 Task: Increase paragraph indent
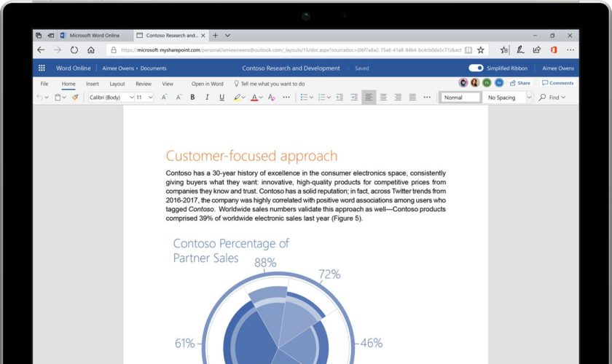(x=354, y=98)
